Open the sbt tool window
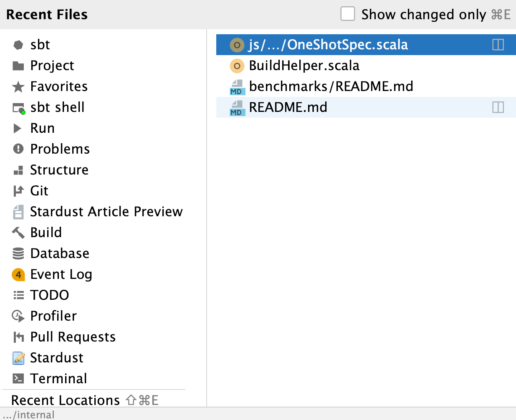Screen dimensions: 516x420 pos(40,45)
